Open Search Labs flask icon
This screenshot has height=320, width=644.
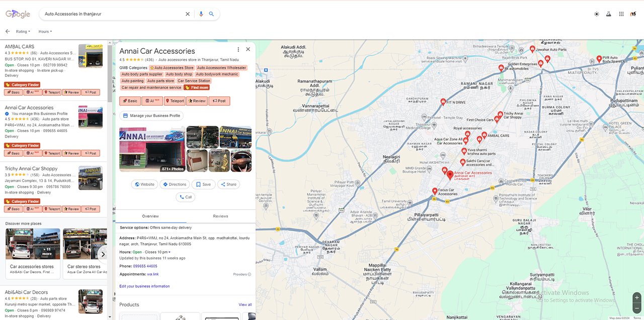click(609, 14)
